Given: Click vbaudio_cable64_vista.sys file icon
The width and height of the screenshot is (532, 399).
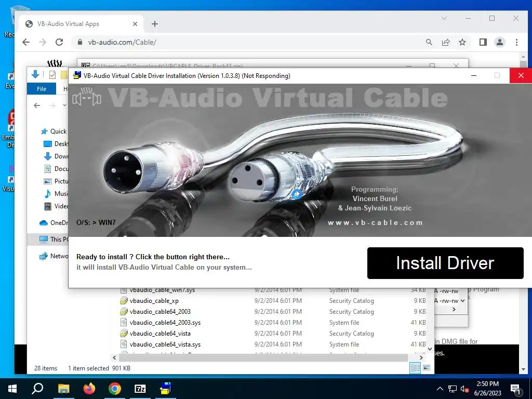Looking at the screenshot, I should coord(124,344).
